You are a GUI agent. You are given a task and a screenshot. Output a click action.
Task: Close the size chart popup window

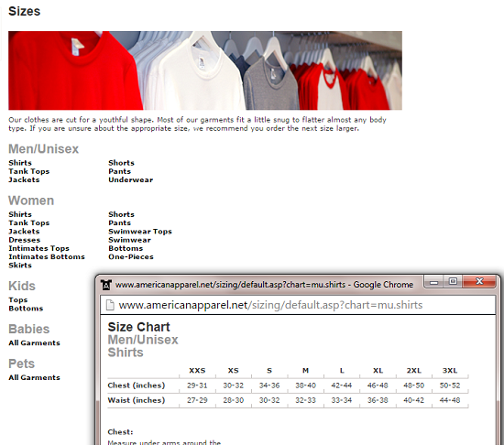tap(479, 282)
